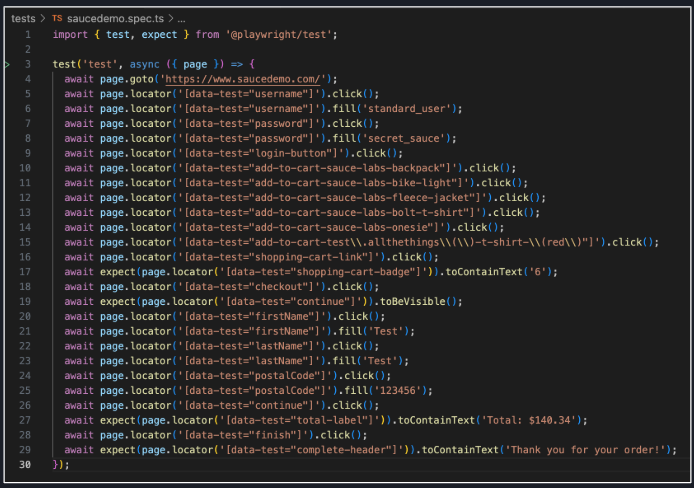This screenshot has width=694, height=488.
Task: Open the 'tests' folder breadcrumb
Action: click(22, 18)
